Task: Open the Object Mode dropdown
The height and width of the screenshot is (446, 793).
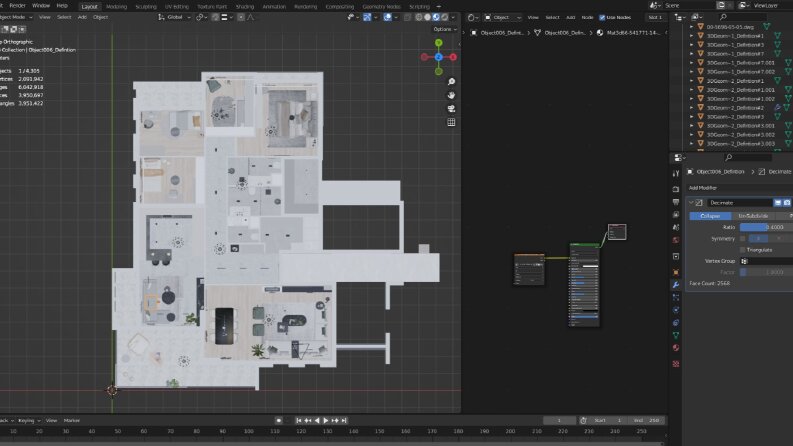Action: coord(16,17)
